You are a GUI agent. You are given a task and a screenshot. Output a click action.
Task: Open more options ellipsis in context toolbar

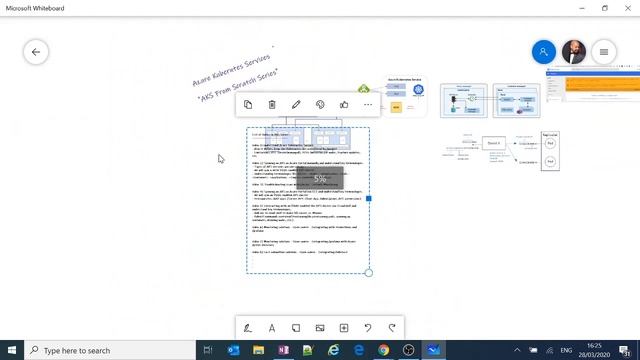368,104
